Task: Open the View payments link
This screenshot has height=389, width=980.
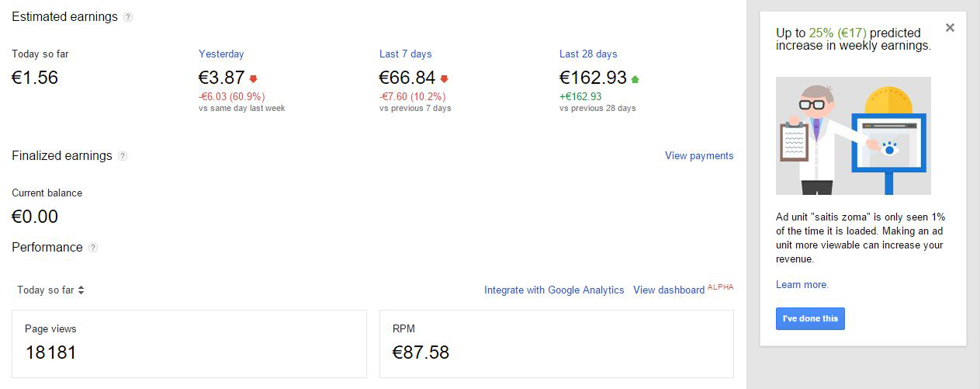Action: pyautogui.click(x=698, y=155)
